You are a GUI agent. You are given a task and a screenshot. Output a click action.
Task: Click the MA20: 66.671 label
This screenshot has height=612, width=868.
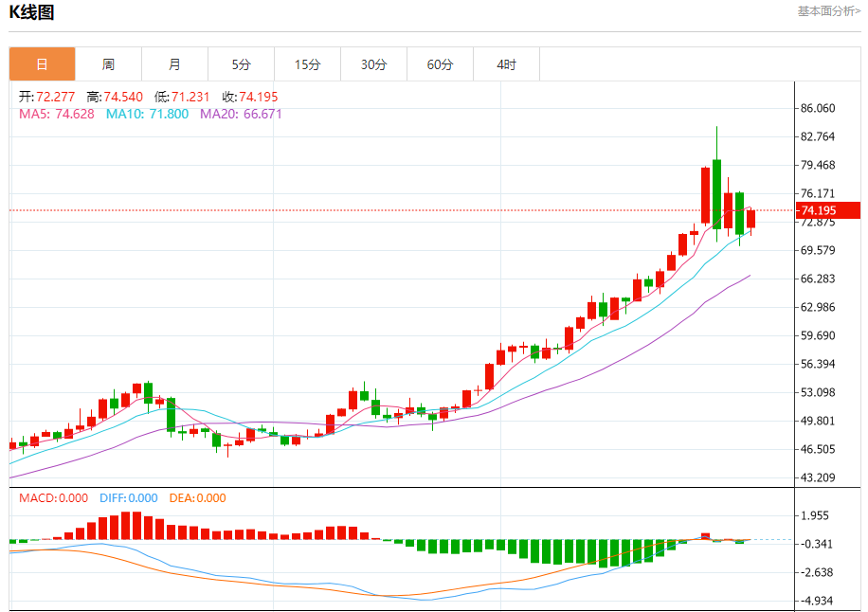[241, 114]
